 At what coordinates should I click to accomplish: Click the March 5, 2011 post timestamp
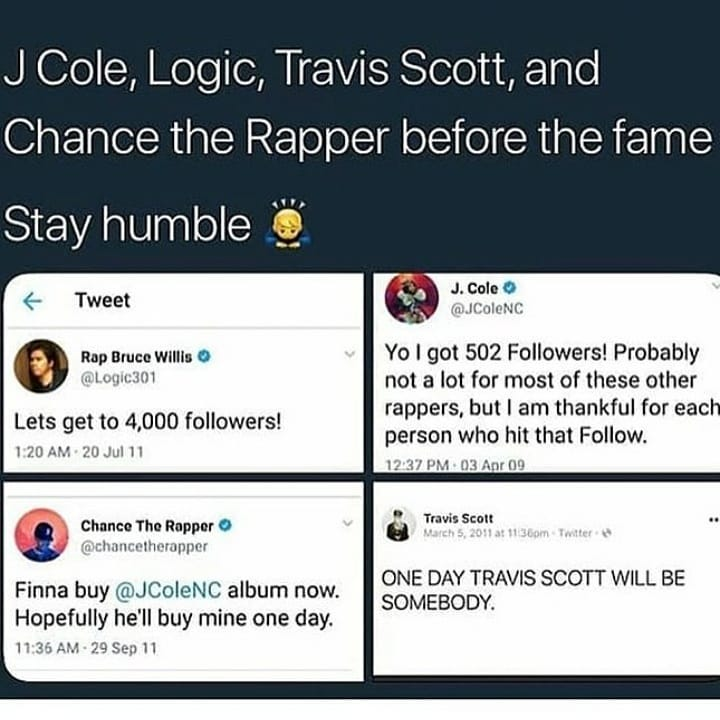click(486, 533)
